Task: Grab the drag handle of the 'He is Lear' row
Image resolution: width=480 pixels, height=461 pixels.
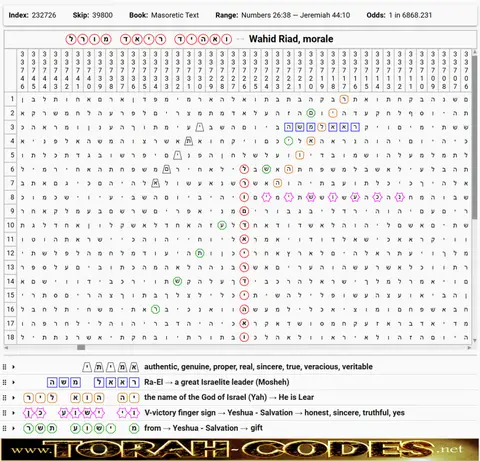Action: pyautogui.click(x=5, y=398)
